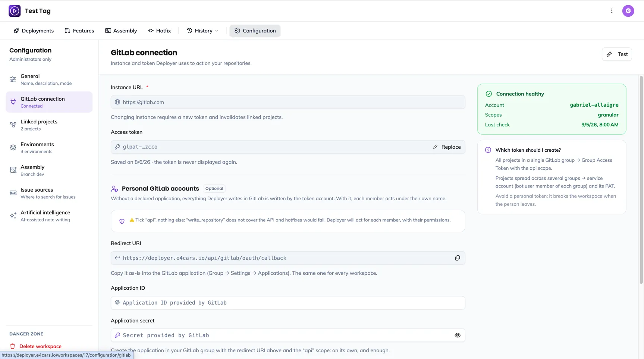Focus the Instance URL field
Screen dimensions: 644x359
[x=288, y=102]
